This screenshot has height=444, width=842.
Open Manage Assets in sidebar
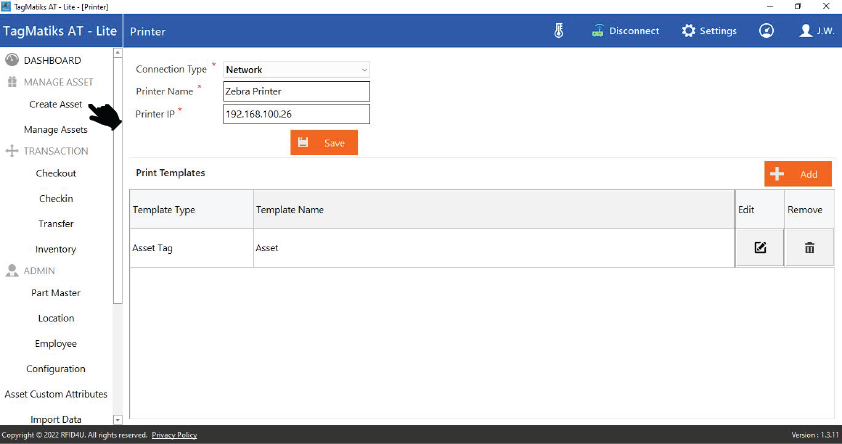[56, 130]
